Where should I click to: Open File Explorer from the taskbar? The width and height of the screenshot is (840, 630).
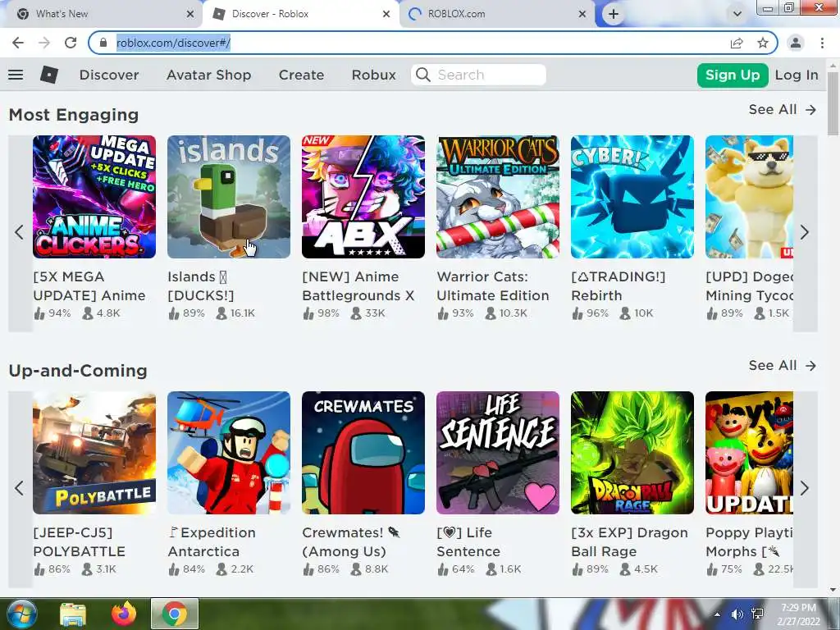73,614
